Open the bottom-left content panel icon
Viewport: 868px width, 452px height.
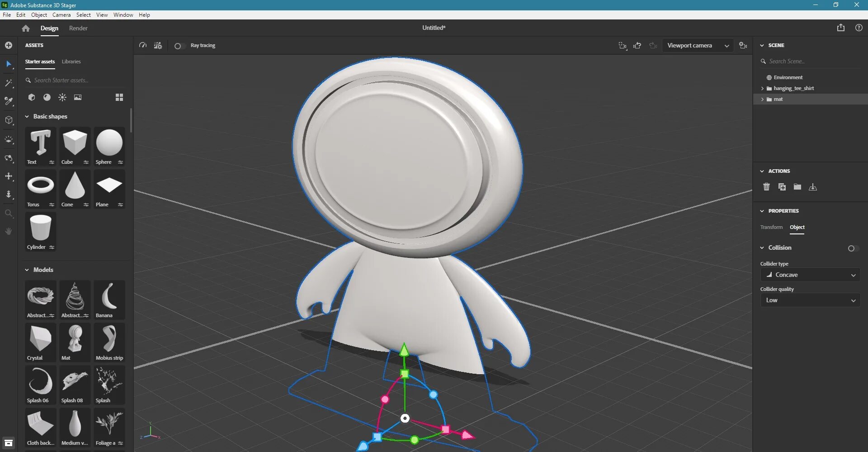(8, 443)
